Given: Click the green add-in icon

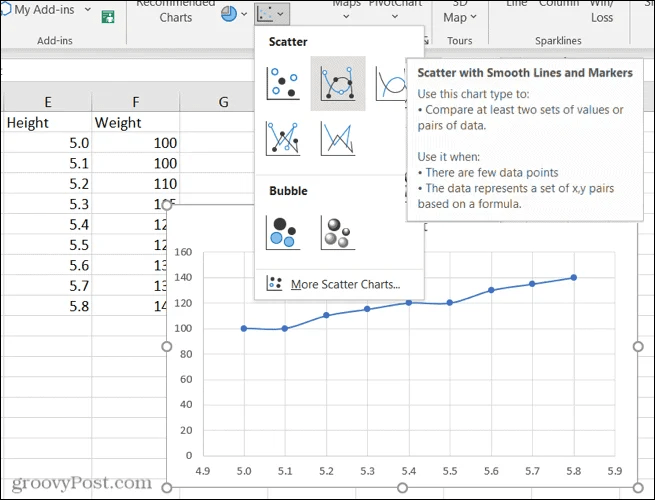Looking at the screenshot, I should click(108, 17).
